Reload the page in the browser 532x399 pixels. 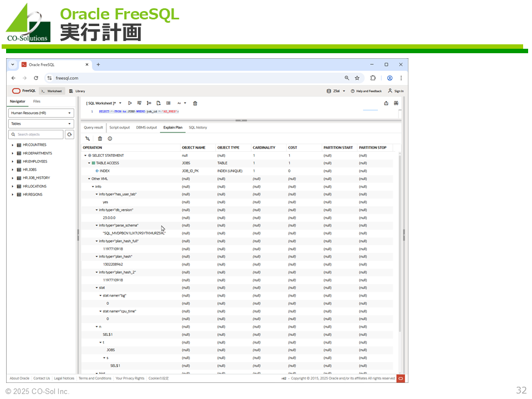[36, 78]
